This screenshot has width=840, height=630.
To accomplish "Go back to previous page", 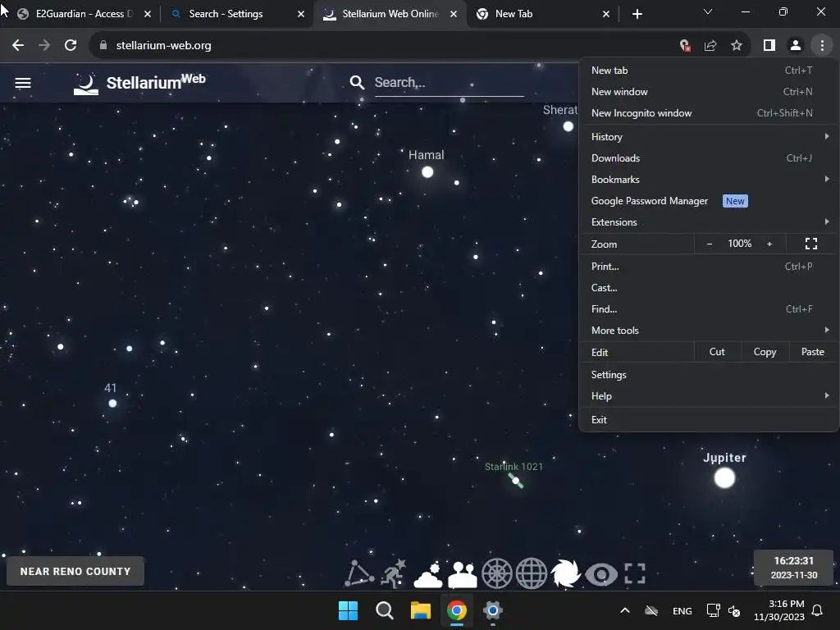I will click(18, 46).
